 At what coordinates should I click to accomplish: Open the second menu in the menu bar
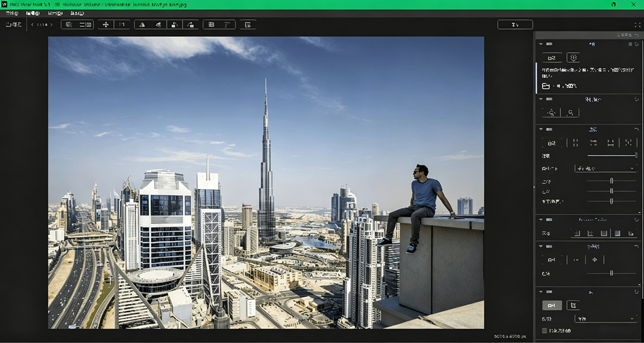32,13
